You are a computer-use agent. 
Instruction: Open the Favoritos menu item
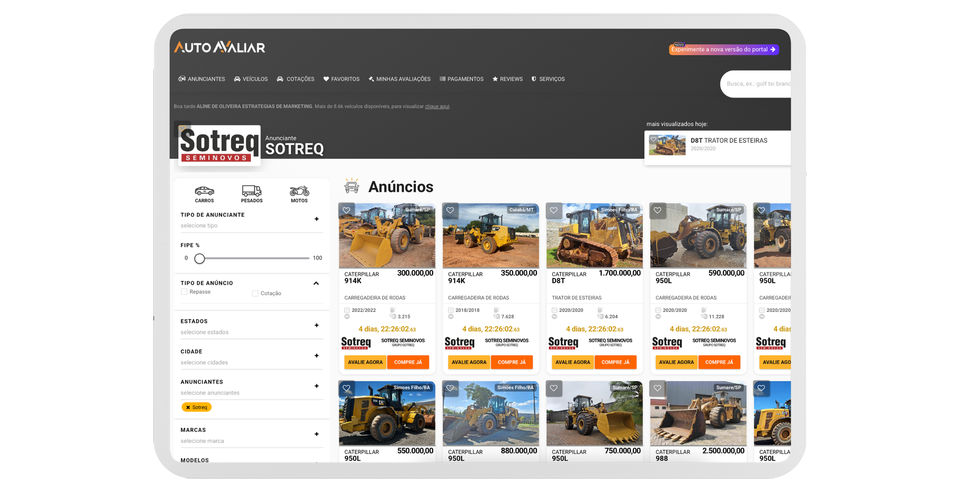pos(341,79)
